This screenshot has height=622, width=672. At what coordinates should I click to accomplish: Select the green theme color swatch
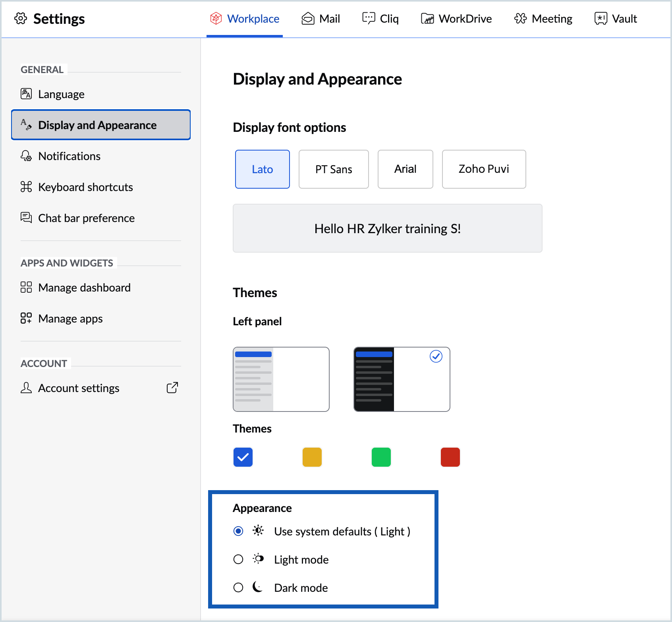click(x=381, y=457)
